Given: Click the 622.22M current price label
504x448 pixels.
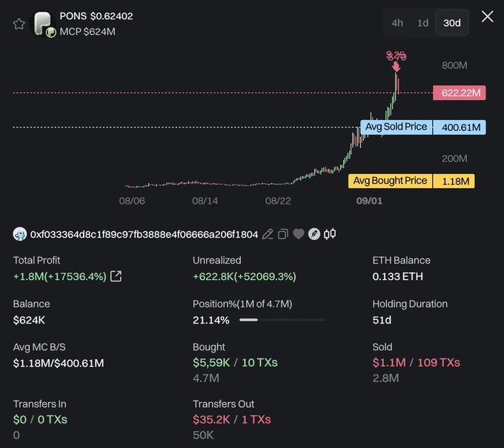Looking at the screenshot, I should click(460, 93).
